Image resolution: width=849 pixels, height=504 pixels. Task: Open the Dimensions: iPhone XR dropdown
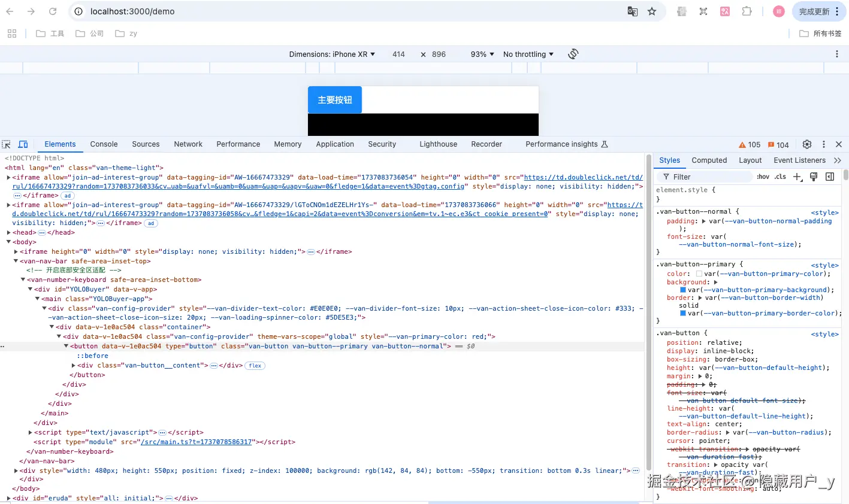tap(332, 54)
